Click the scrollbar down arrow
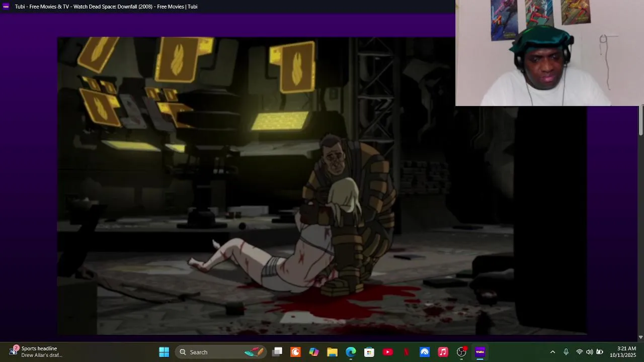 (x=640, y=337)
